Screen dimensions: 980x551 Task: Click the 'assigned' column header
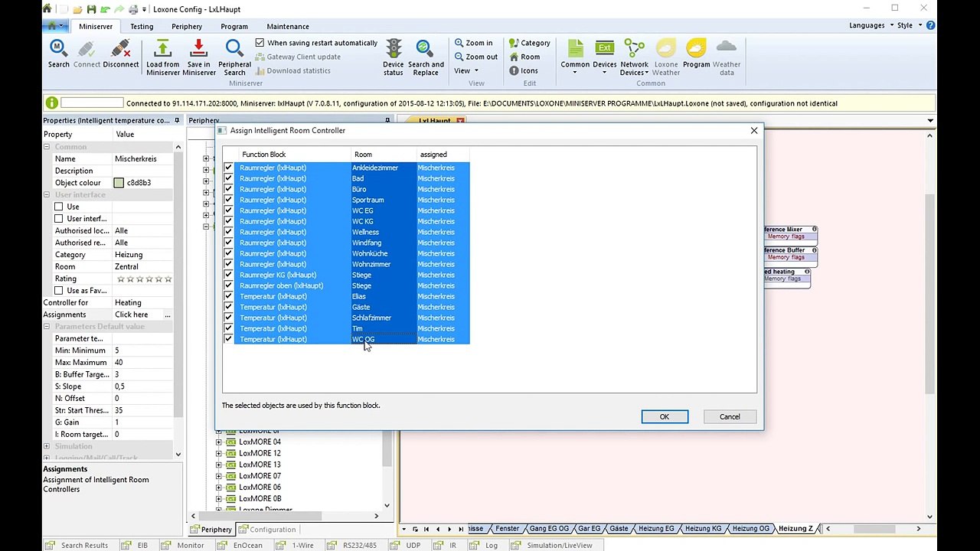click(x=443, y=155)
